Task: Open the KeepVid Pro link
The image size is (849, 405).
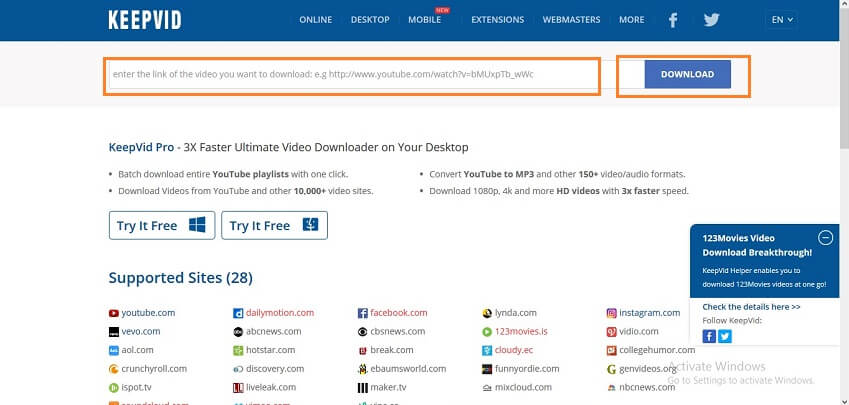Action: pyautogui.click(x=141, y=147)
